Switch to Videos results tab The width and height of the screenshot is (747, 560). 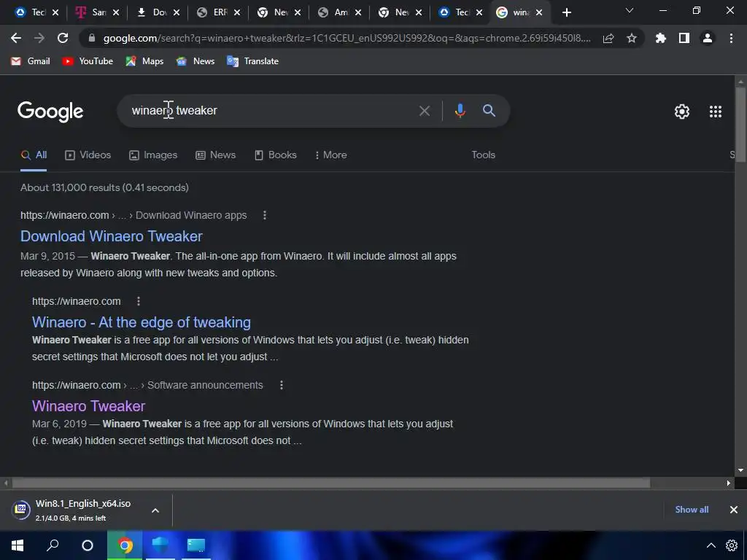[x=88, y=155]
